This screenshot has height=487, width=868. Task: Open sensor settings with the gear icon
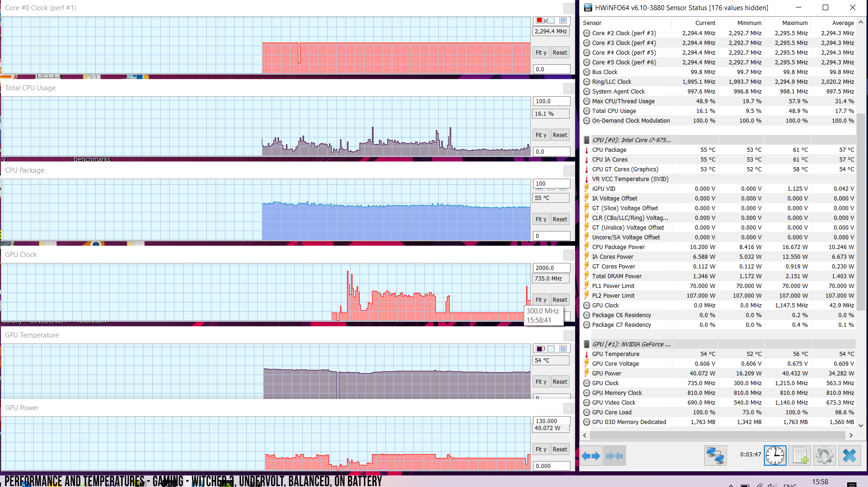[825, 456]
